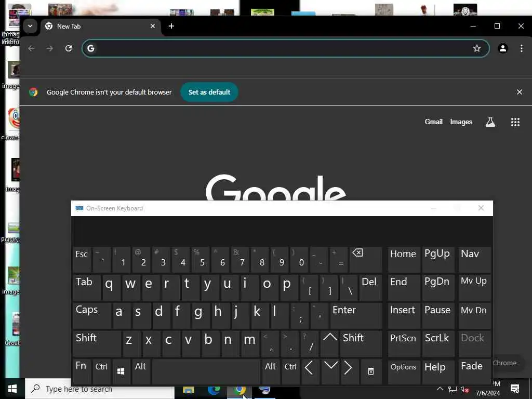
Task: Tap the up arrow key on keyboard
Action: (x=330, y=343)
